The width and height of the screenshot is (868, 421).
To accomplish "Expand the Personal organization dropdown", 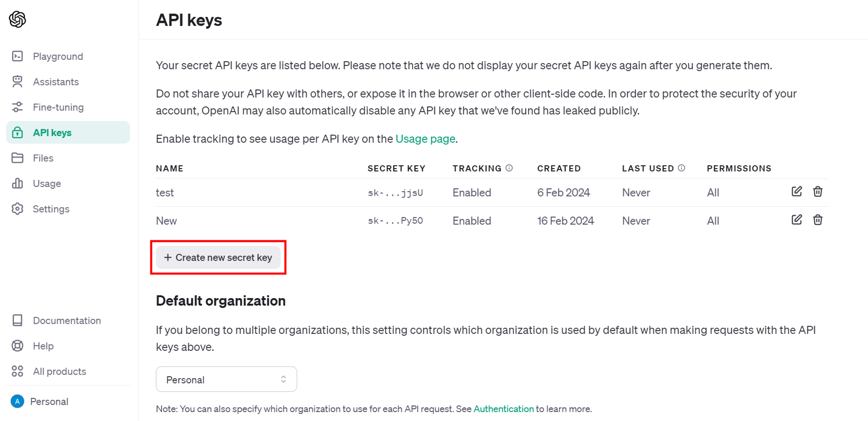I will 226,379.
